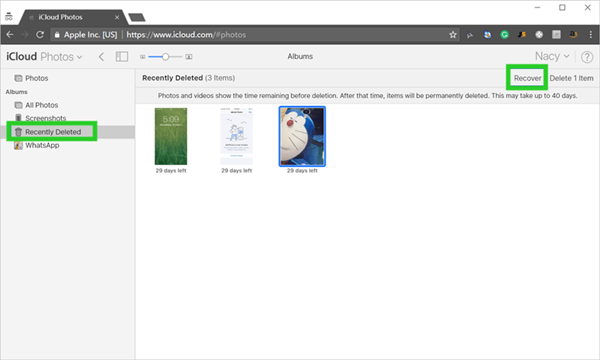Click the address bar URL

point(186,35)
